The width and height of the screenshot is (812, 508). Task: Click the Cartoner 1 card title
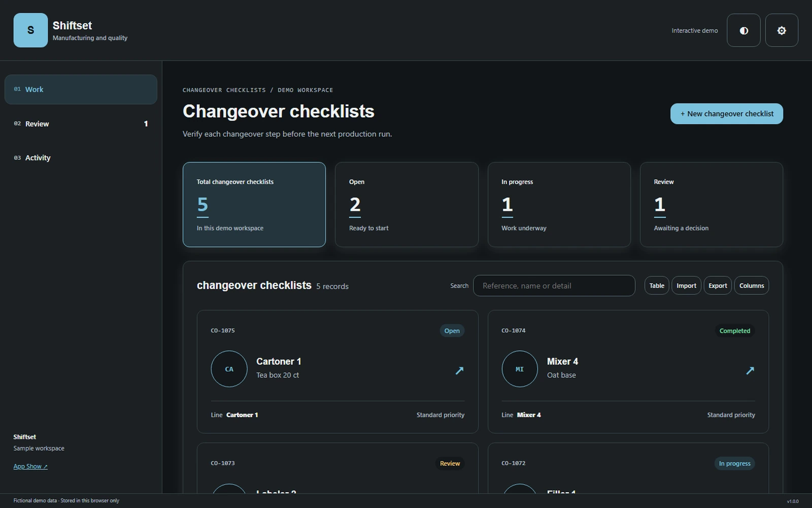point(279,361)
